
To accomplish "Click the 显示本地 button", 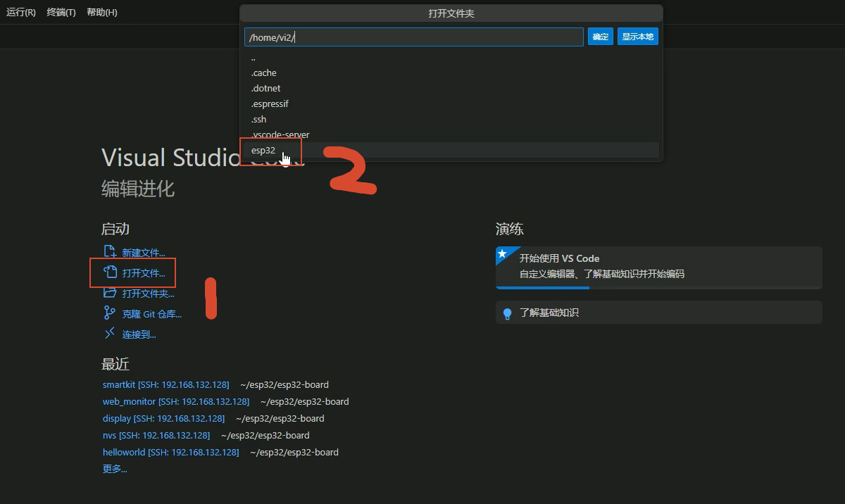I will click(x=638, y=37).
